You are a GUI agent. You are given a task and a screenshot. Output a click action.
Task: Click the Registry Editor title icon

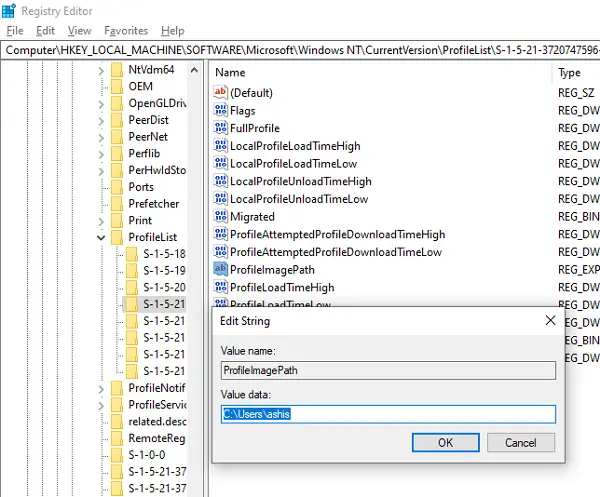(8, 11)
